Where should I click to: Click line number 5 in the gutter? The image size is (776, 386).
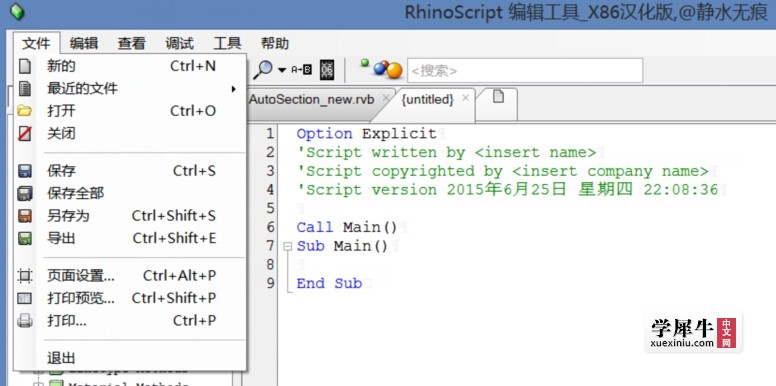(270, 208)
